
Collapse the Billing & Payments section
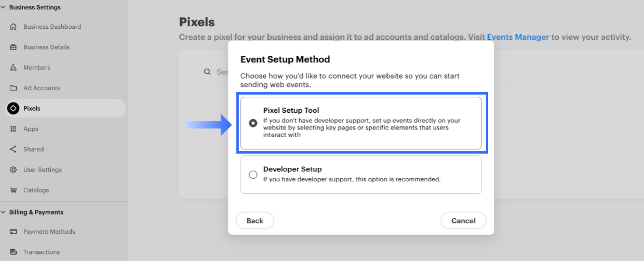[x=3, y=212]
